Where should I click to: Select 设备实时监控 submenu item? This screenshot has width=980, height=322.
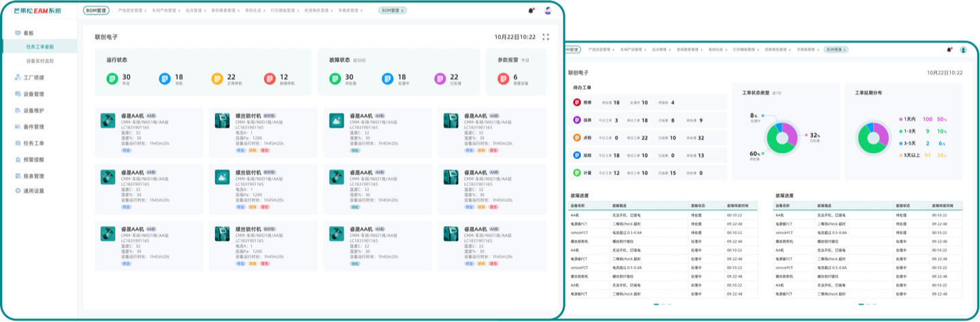(x=40, y=61)
